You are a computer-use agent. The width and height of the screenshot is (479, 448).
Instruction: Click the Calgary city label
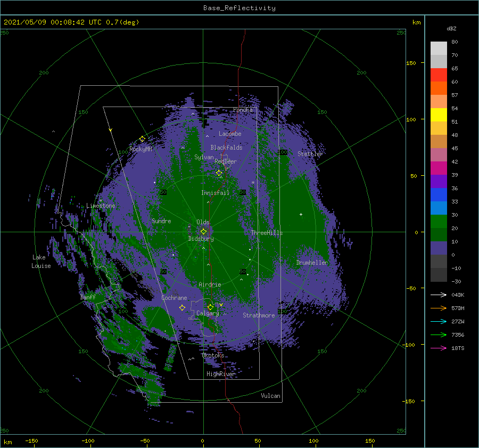[x=208, y=313]
